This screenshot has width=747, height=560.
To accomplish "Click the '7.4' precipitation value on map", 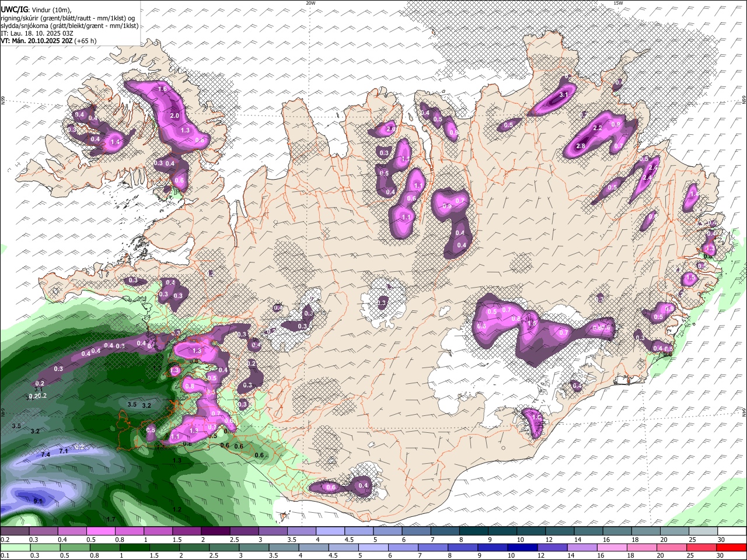I will (46, 454).
